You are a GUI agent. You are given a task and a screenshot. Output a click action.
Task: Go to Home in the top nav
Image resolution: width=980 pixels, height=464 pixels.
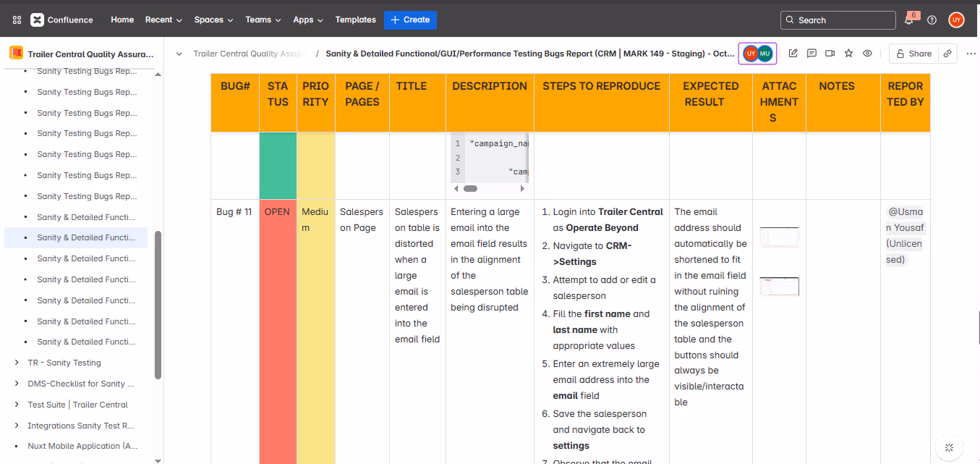click(x=122, y=20)
